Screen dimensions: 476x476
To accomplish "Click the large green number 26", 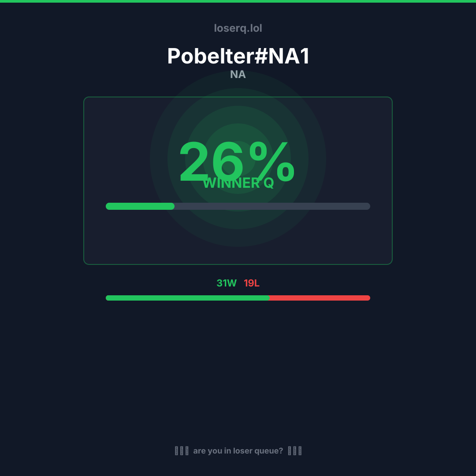I will pos(211,162).
